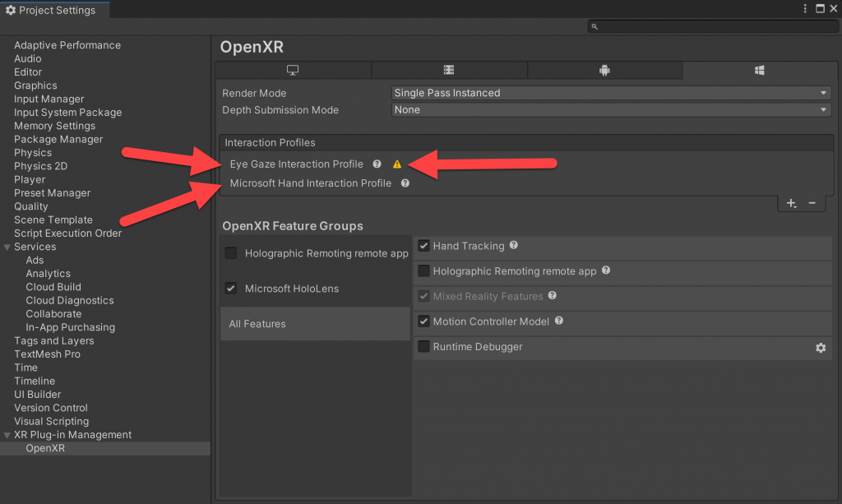Open Audio settings
Image resolution: width=842 pixels, height=504 pixels.
(x=27, y=58)
